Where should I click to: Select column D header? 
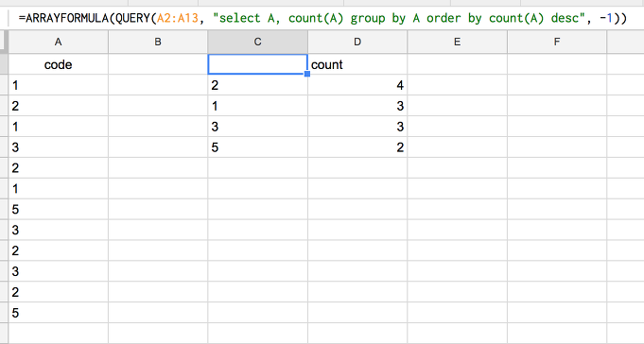357,42
